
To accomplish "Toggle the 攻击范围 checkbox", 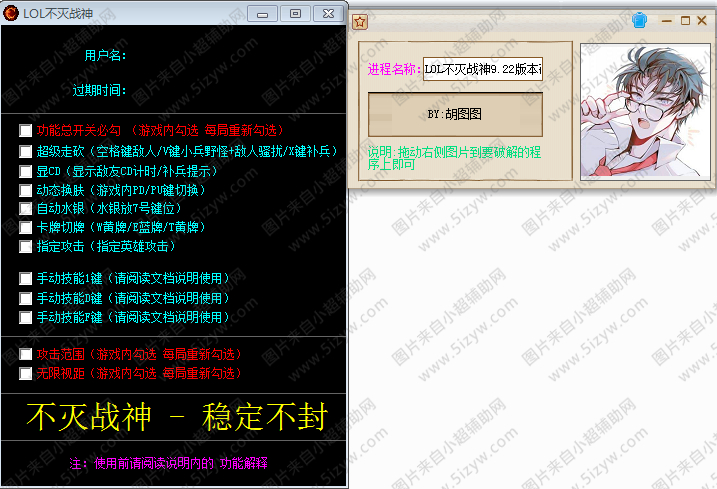I will [25, 354].
